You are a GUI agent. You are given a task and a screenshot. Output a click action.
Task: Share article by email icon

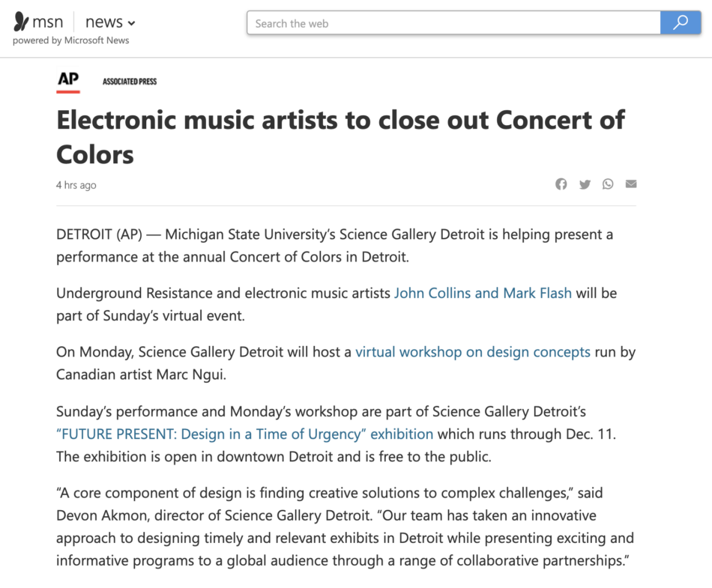[x=631, y=184]
